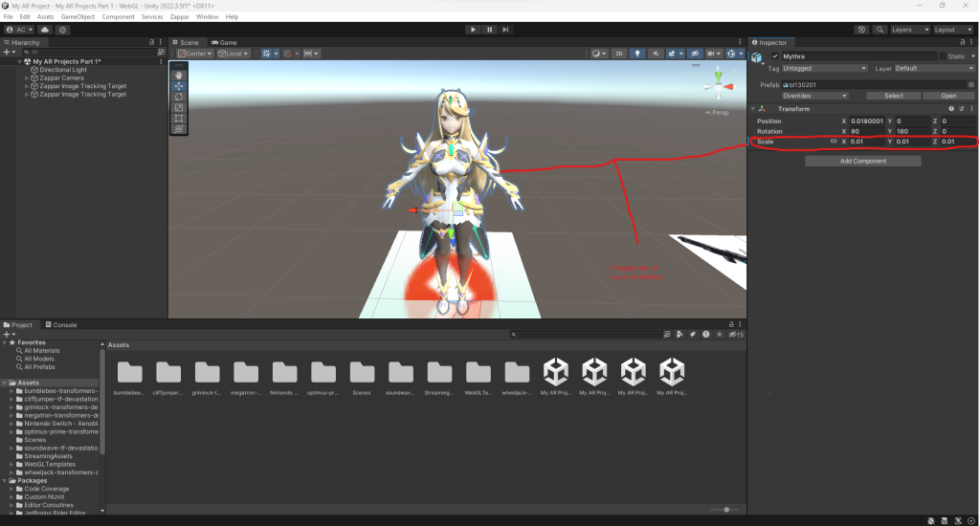Open the Layers dropdown in the top toolbar
The width and height of the screenshot is (980, 526).
click(x=906, y=30)
